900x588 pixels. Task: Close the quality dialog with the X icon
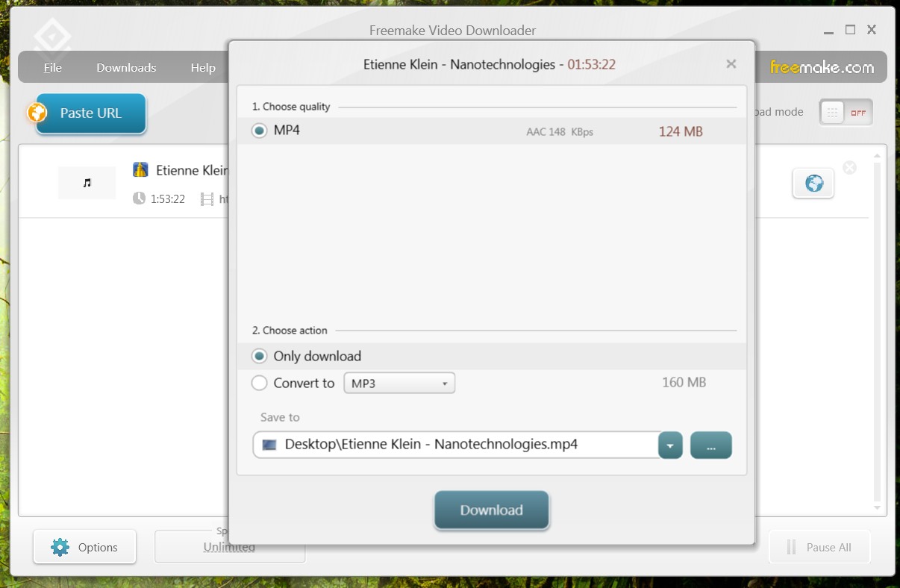731,64
